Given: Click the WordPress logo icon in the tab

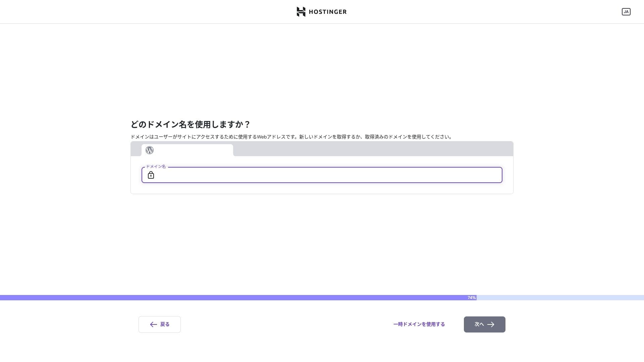Looking at the screenshot, I should click(150, 150).
